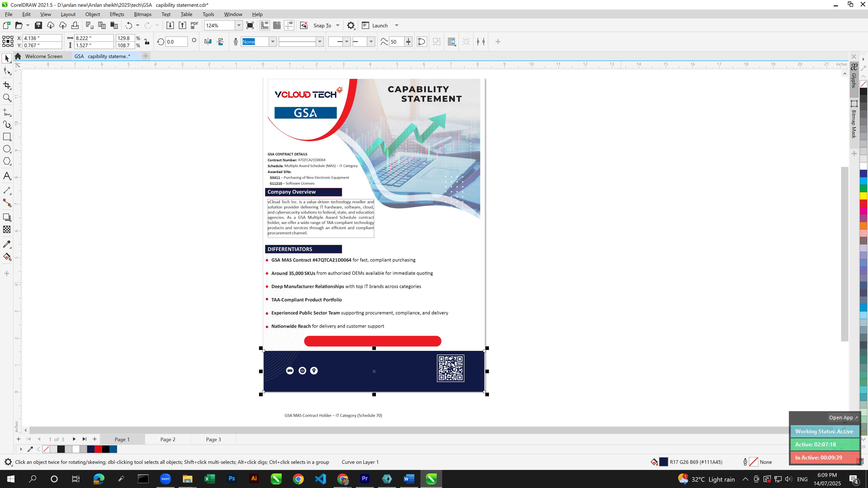868x488 pixels.
Task: Open the start arrowhead dropdown
Action: pyautogui.click(x=346, y=42)
